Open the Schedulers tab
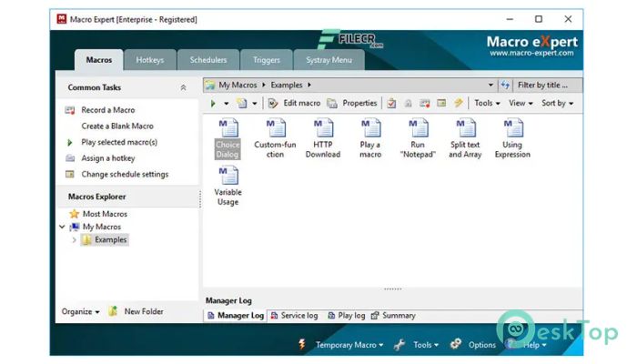This screenshot has height=364, width=637. click(208, 60)
